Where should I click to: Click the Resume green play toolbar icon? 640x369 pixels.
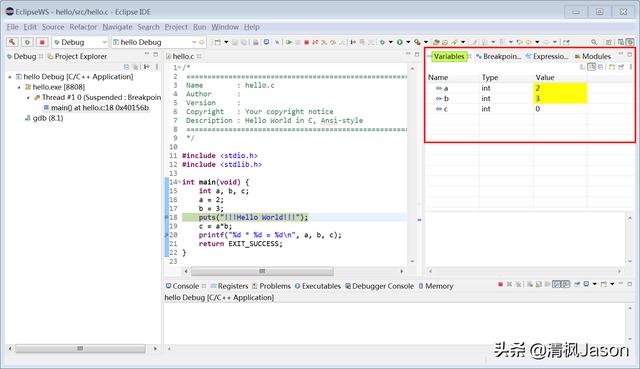289,42
